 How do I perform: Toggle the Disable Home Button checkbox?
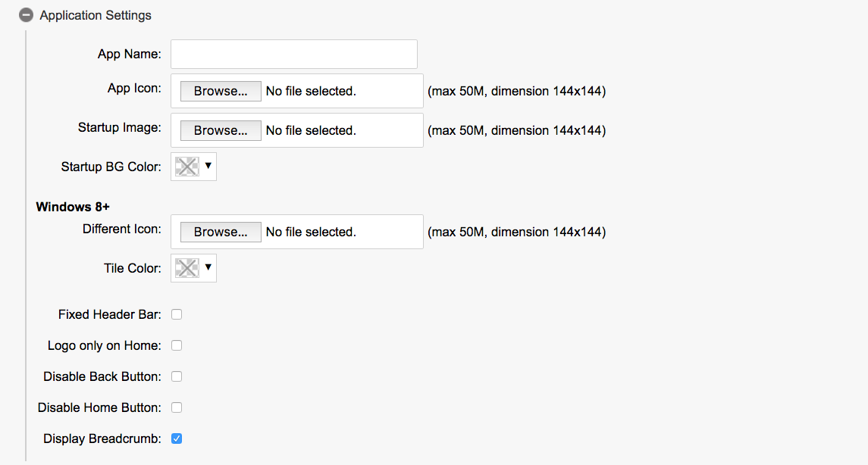[x=177, y=407]
